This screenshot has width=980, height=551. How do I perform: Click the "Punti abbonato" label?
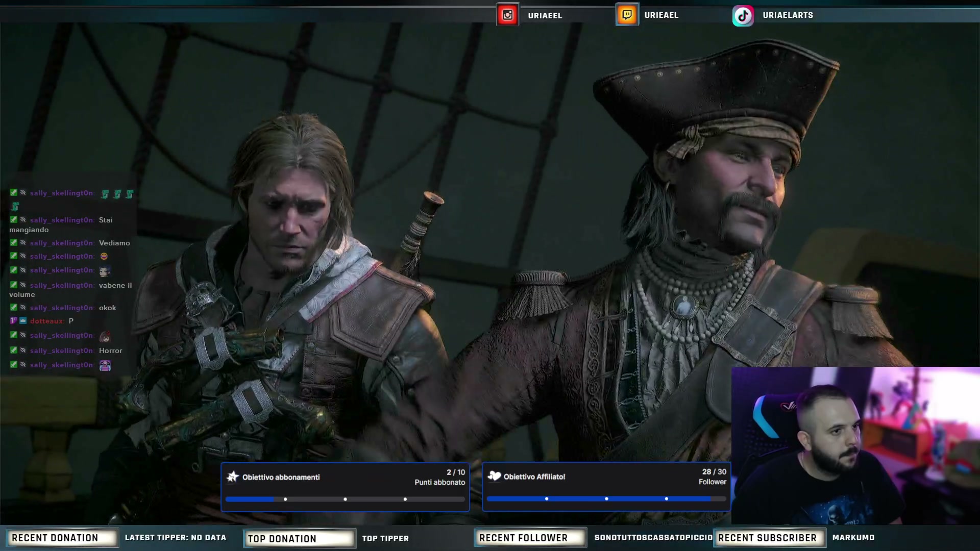click(440, 482)
